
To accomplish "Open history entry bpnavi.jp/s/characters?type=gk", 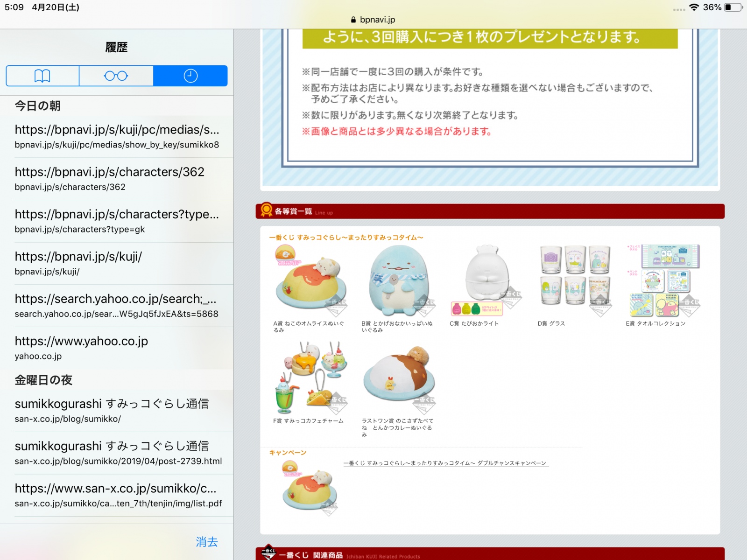I will coord(117,221).
